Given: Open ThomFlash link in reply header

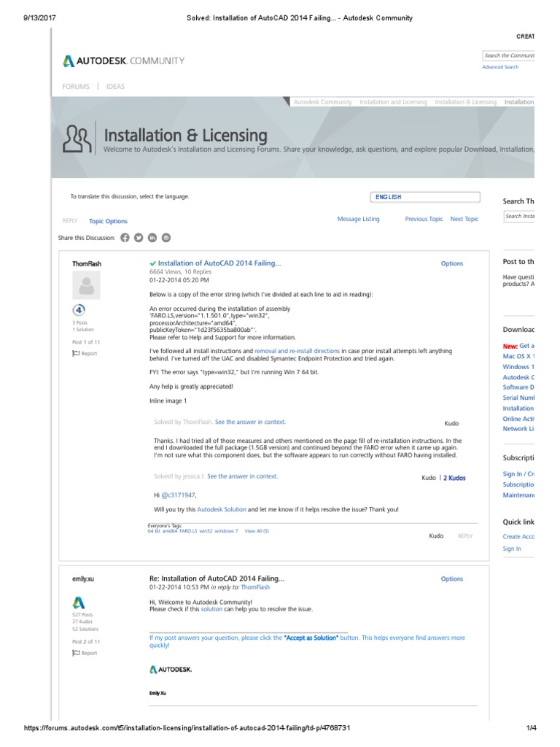Looking at the screenshot, I should click(255, 587).
